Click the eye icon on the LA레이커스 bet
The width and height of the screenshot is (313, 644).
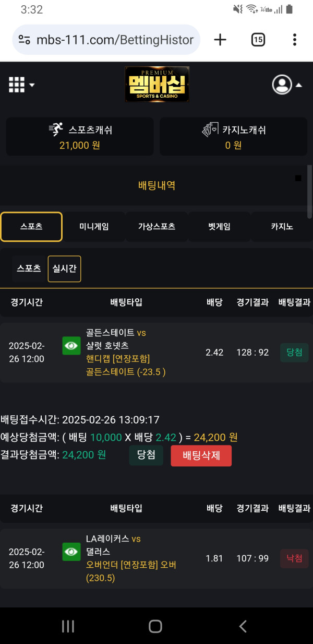point(71,552)
